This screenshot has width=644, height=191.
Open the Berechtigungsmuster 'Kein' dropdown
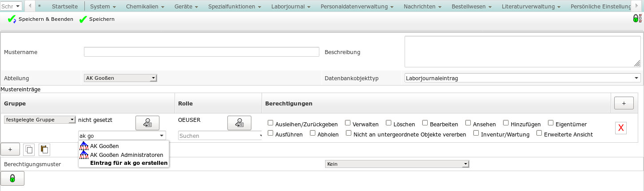(x=397, y=164)
